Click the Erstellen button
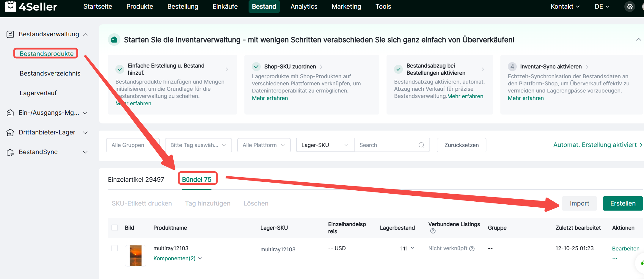The image size is (644, 279). [x=623, y=203]
